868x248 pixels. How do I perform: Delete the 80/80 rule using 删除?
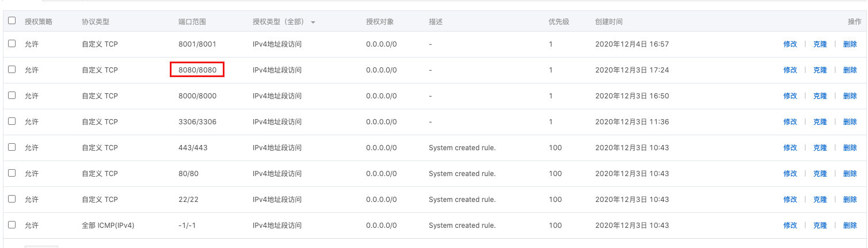point(850,174)
